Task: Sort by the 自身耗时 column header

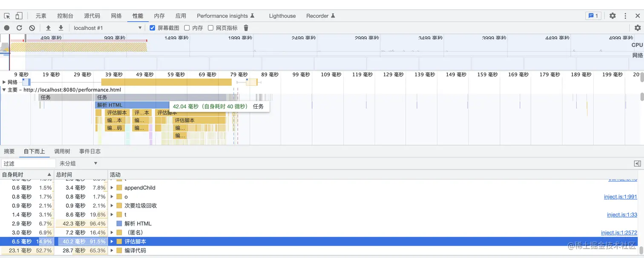Action: point(27,174)
